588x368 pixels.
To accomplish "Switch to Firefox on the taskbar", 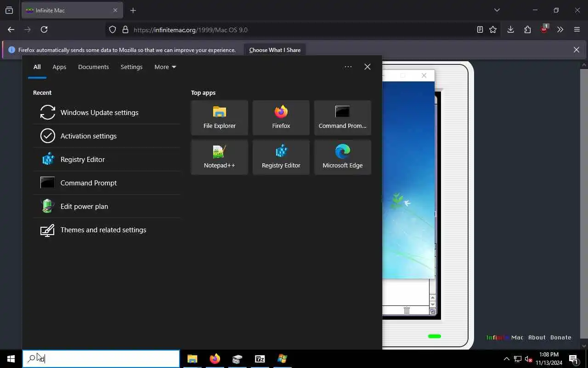I will click(x=215, y=359).
